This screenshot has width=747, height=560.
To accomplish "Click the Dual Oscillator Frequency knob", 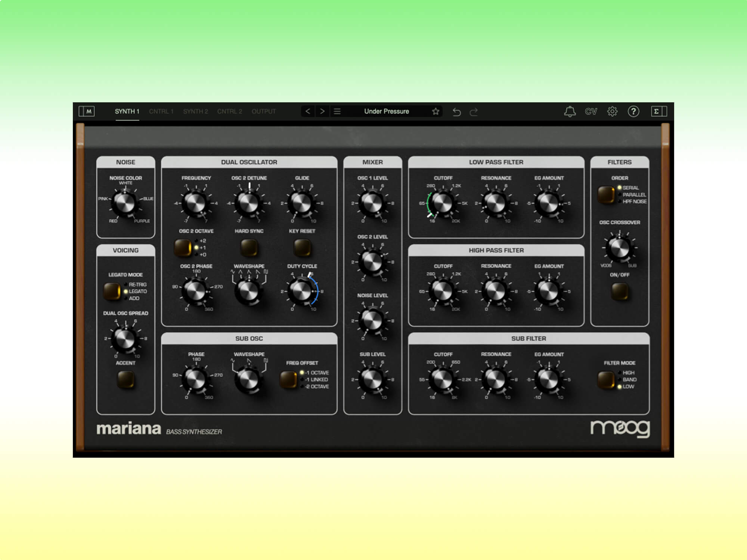I will [196, 203].
